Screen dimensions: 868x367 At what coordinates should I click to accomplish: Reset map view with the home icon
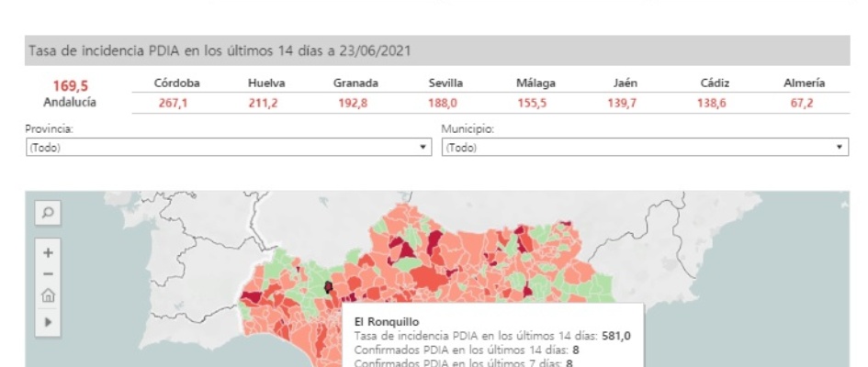[x=49, y=295]
